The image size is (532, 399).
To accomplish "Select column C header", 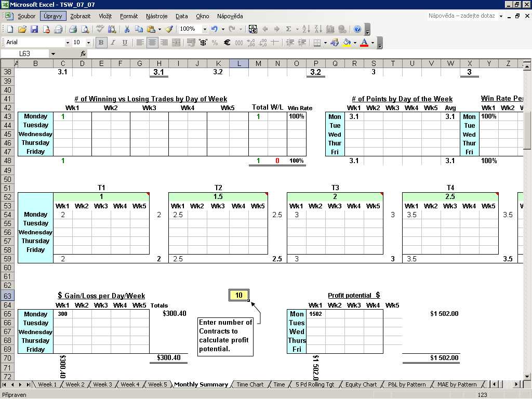I will tap(63, 63).
